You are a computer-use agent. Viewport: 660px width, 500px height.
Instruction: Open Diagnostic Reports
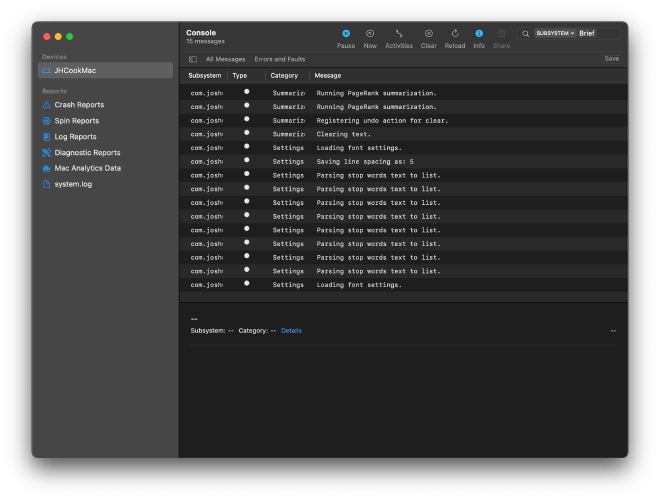click(87, 153)
